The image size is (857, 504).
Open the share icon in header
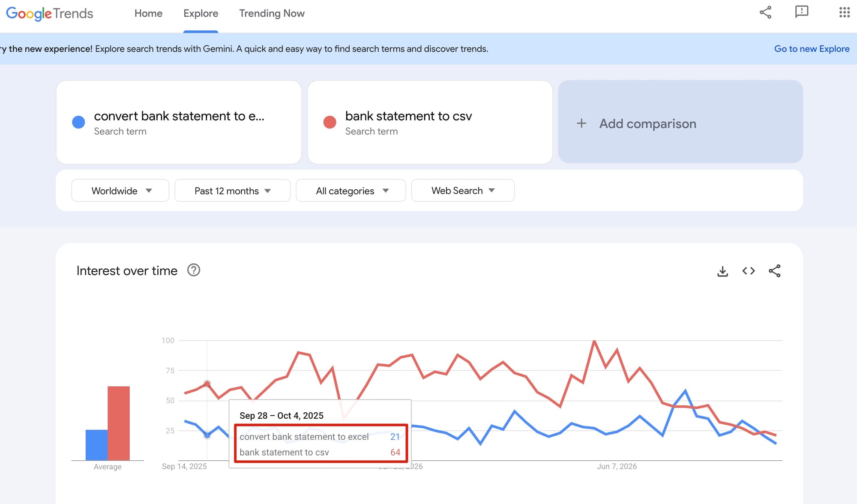click(x=765, y=12)
